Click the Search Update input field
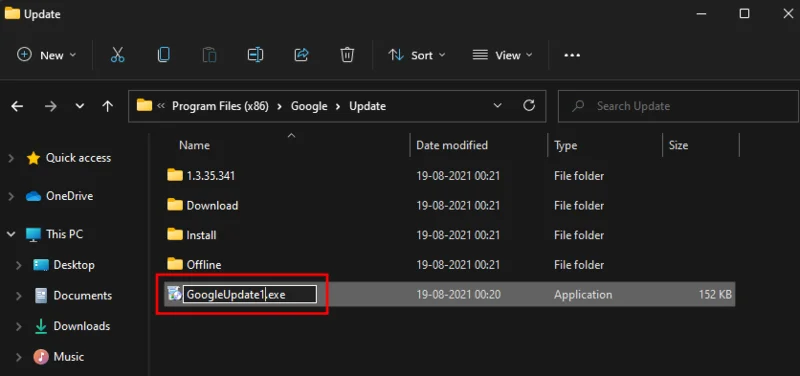The height and width of the screenshot is (376, 800). [678, 106]
